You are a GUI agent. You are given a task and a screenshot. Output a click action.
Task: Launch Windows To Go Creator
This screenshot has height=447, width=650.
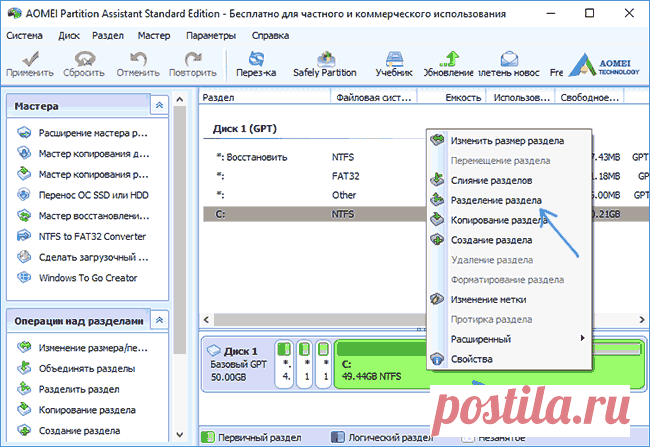tap(78, 278)
